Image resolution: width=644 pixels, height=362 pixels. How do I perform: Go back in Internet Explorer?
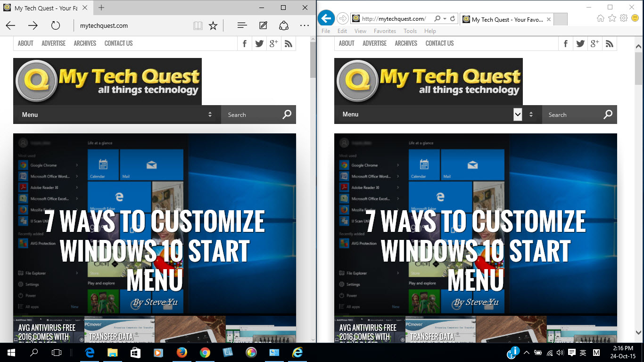click(326, 18)
